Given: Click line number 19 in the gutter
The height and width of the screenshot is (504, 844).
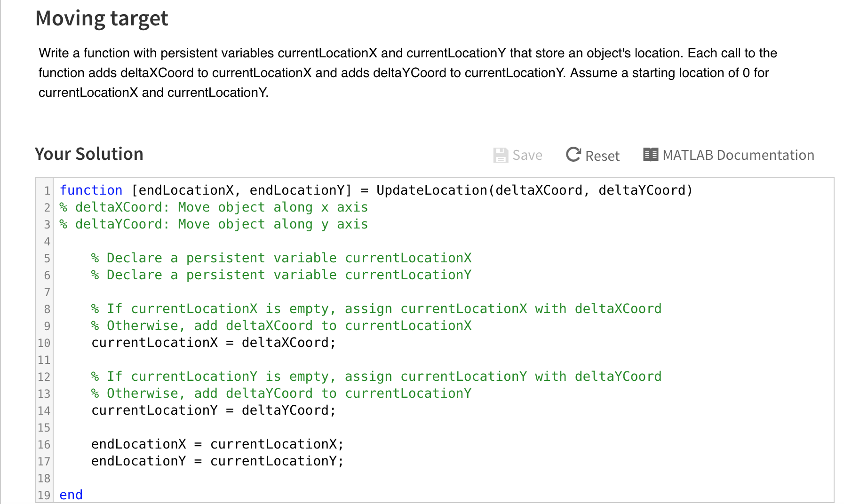Looking at the screenshot, I should click(x=44, y=496).
